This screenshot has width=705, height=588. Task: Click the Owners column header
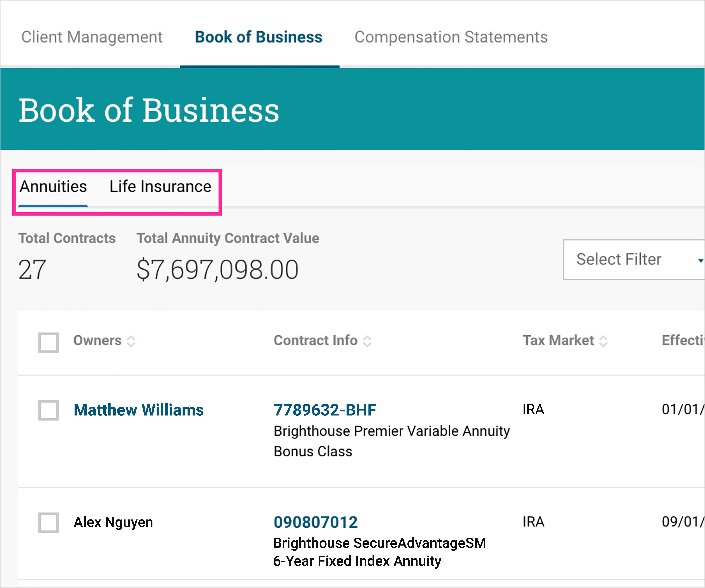coord(97,340)
